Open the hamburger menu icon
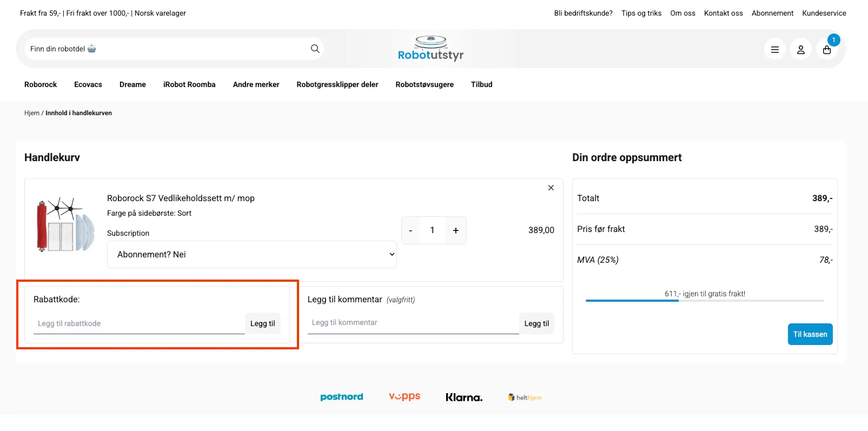Image resolution: width=868 pixels, height=431 pixels. [x=775, y=49]
